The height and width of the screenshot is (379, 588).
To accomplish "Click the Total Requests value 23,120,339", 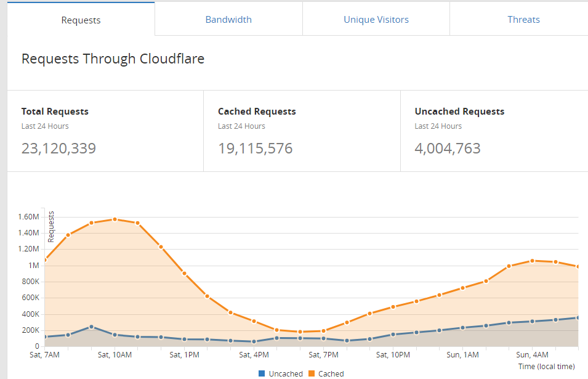I will (58, 149).
